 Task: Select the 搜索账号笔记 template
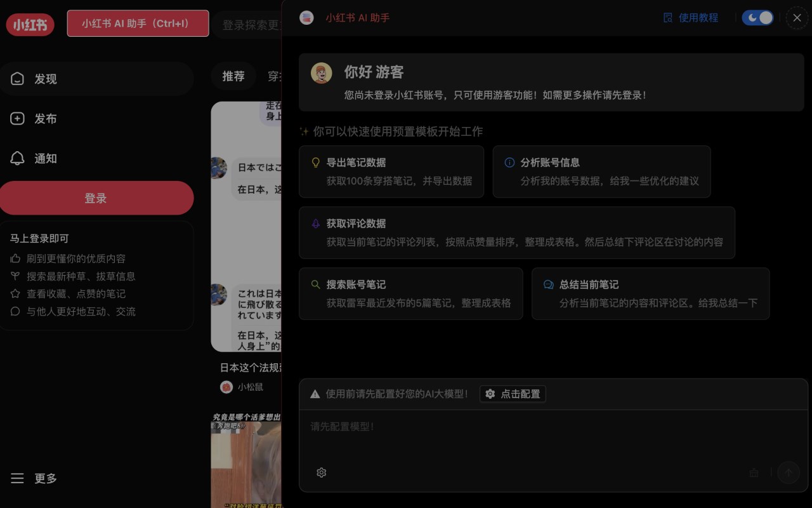pos(411,293)
